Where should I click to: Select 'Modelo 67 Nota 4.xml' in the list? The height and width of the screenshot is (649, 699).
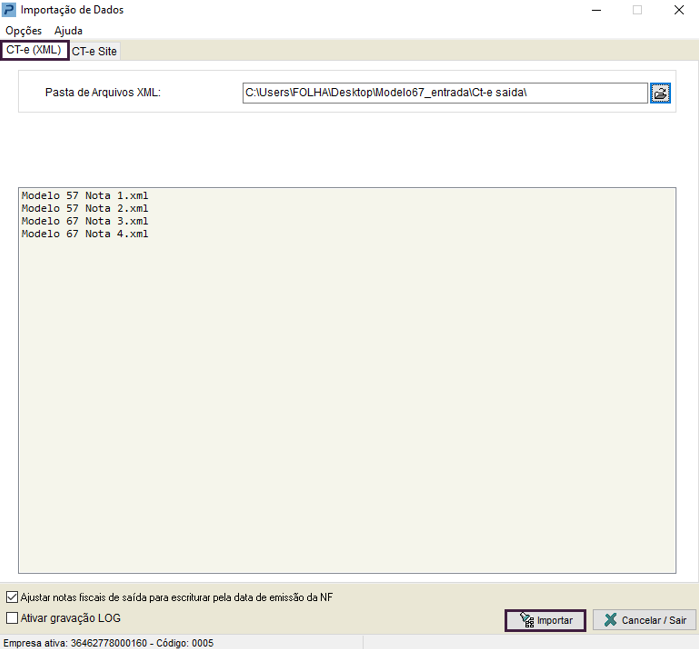point(85,234)
